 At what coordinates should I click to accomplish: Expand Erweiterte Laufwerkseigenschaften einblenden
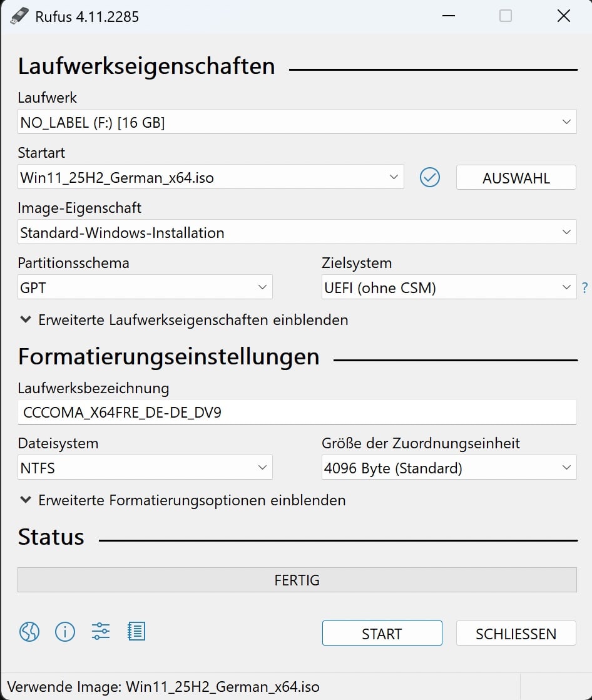click(x=185, y=320)
